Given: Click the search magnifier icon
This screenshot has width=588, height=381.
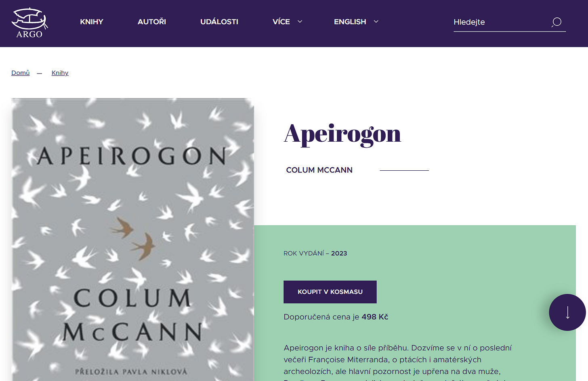Looking at the screenshot, I should [x=556, y=22].
